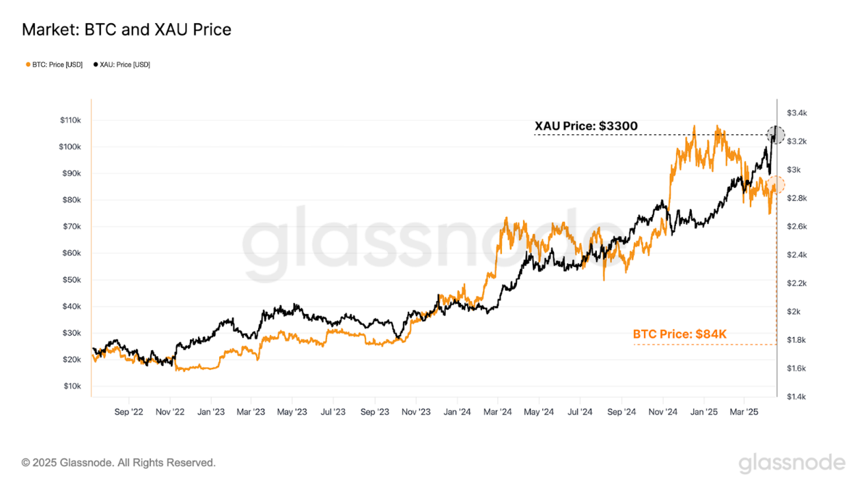The height and width of the screenshot is (488, 868).
Task: Click the glassnode logo at bottom right
Action: pos(792,463)
